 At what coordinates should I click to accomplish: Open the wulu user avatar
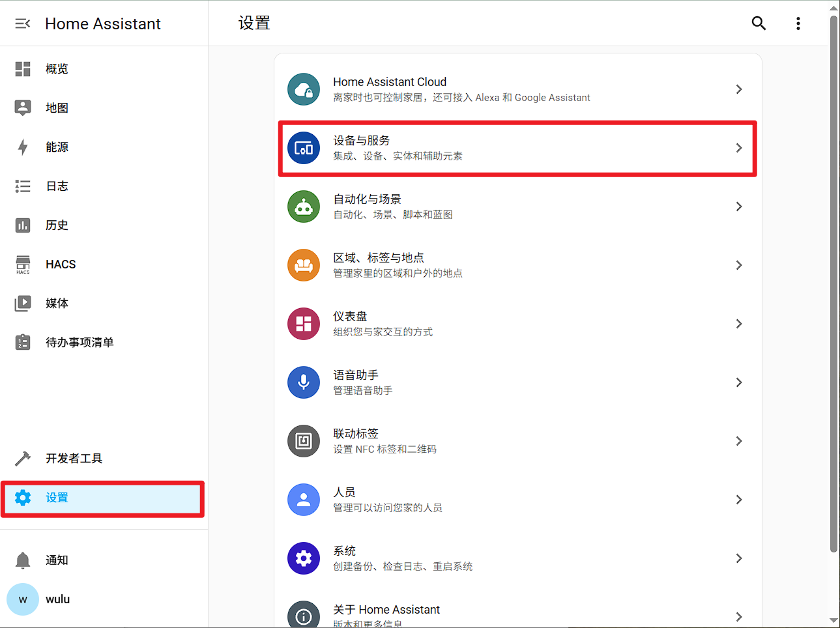[x=23, y=599]
